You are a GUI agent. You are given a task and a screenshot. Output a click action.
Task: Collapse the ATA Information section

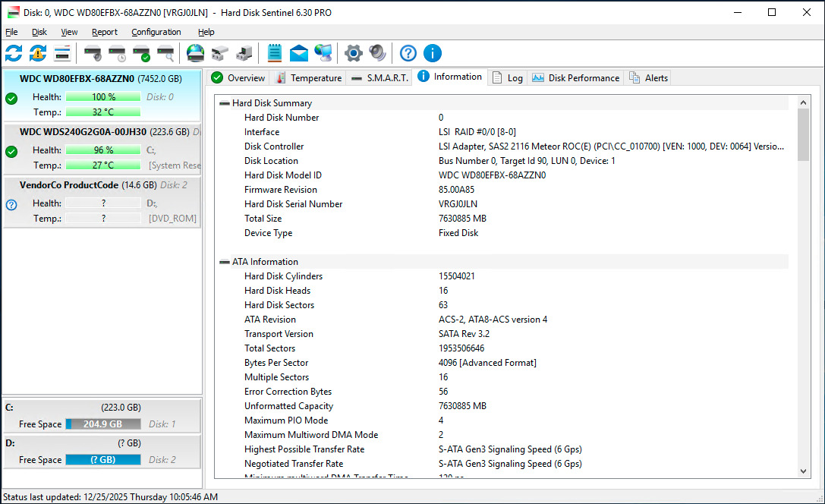coord(225,261)
